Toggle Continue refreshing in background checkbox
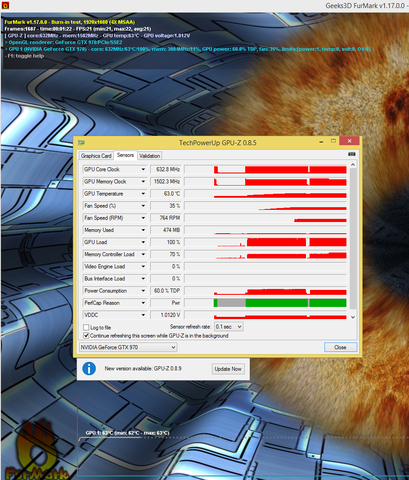This screenshot has height=480, width=409. pos(86,336)
